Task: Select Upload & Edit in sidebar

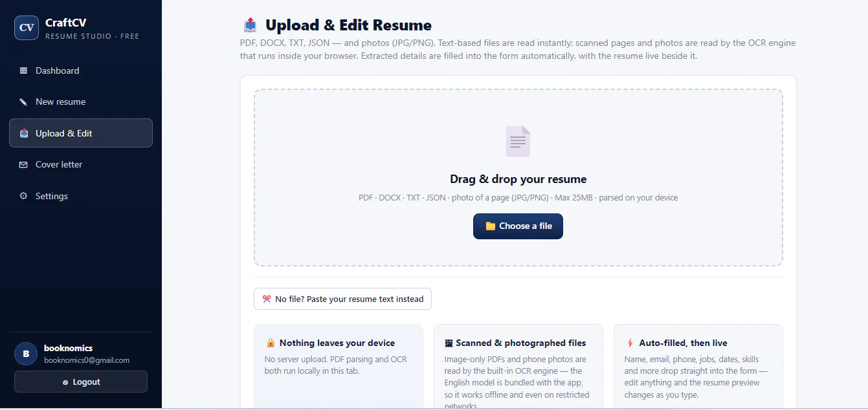Action: (x=81, y=133)
